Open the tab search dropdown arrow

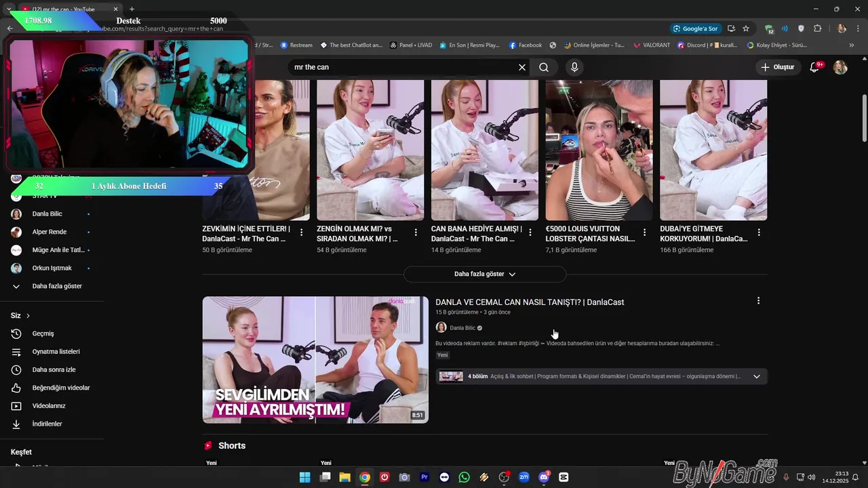[x=9, y=9]
